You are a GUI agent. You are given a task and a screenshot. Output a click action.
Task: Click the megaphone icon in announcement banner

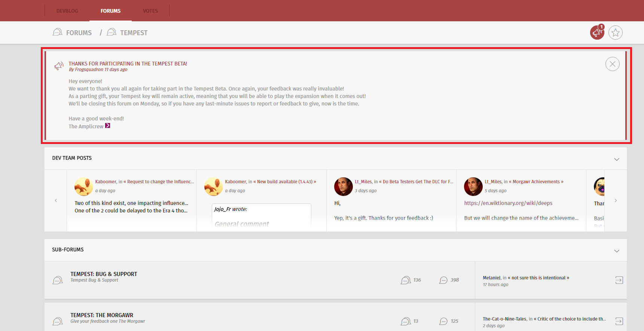click(59, 66)
